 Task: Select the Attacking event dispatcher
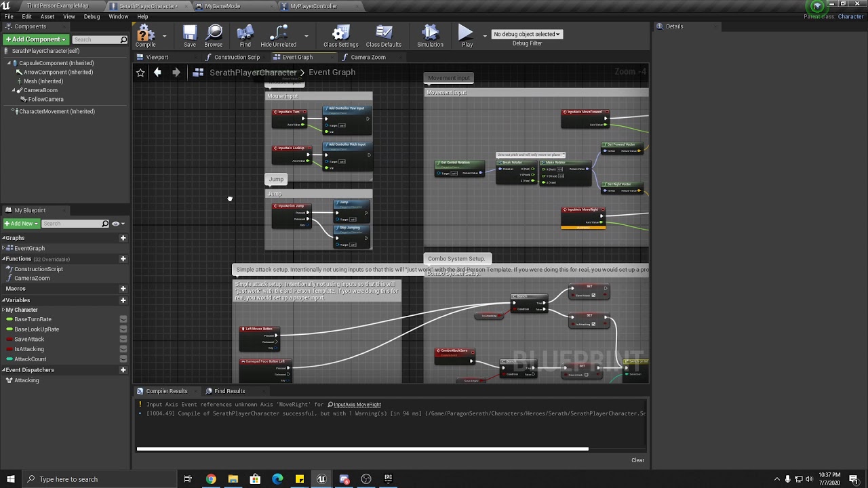pos(26,380)
